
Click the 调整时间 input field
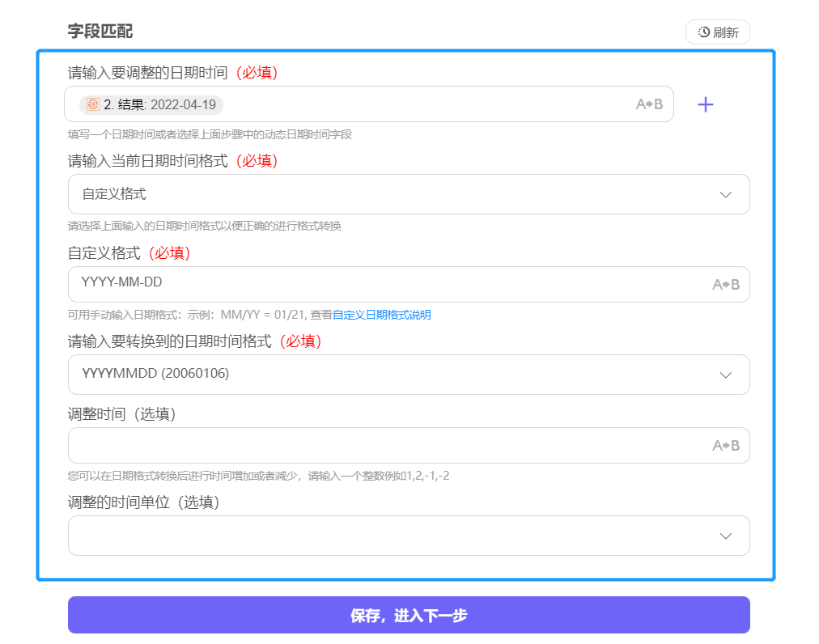(409, 446)
